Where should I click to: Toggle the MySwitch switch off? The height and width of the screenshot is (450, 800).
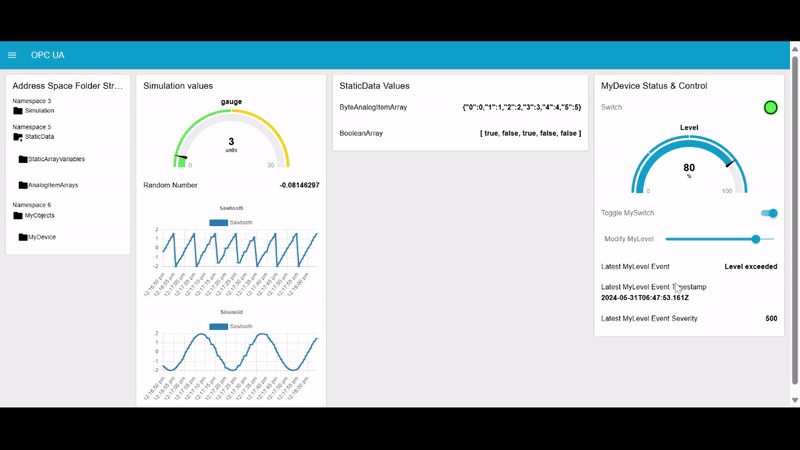770,213
